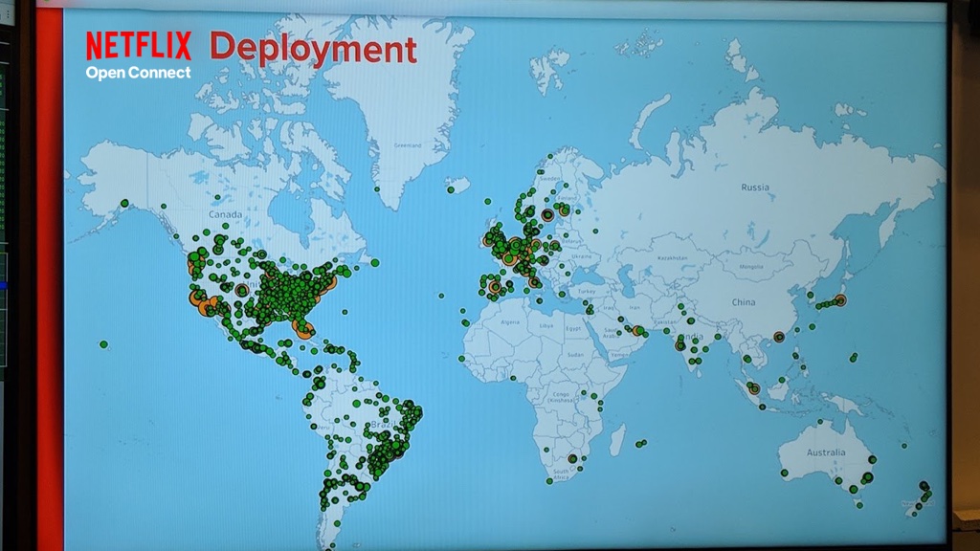
Task: Select the marker on Australia's west coast
Action: pyautogui.click(x=784, y=473)
